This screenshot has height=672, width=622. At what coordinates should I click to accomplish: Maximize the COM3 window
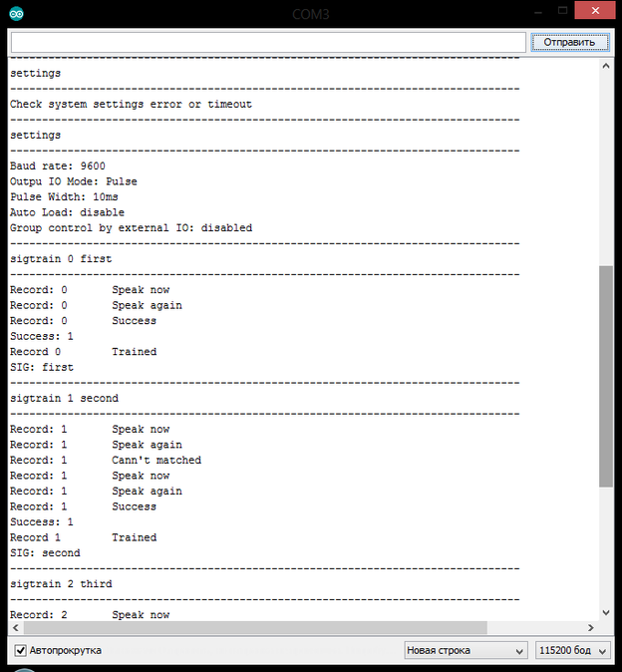click(x=563, y=11)
